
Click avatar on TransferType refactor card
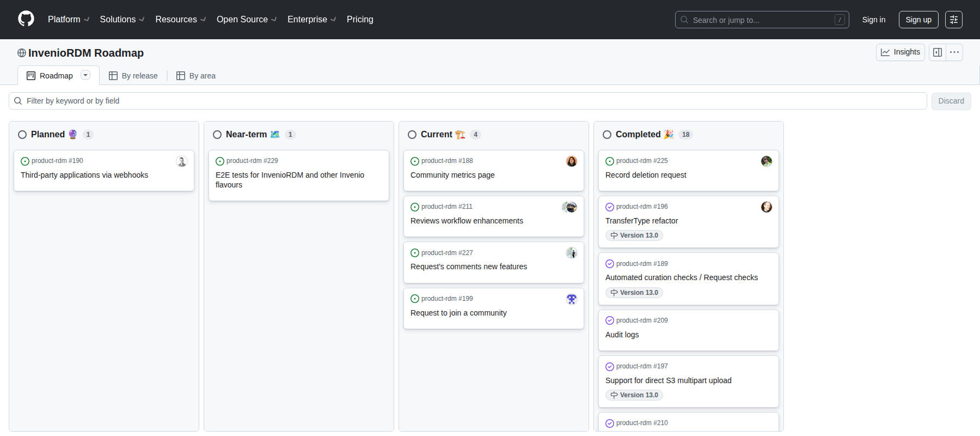tap(767, 207)
